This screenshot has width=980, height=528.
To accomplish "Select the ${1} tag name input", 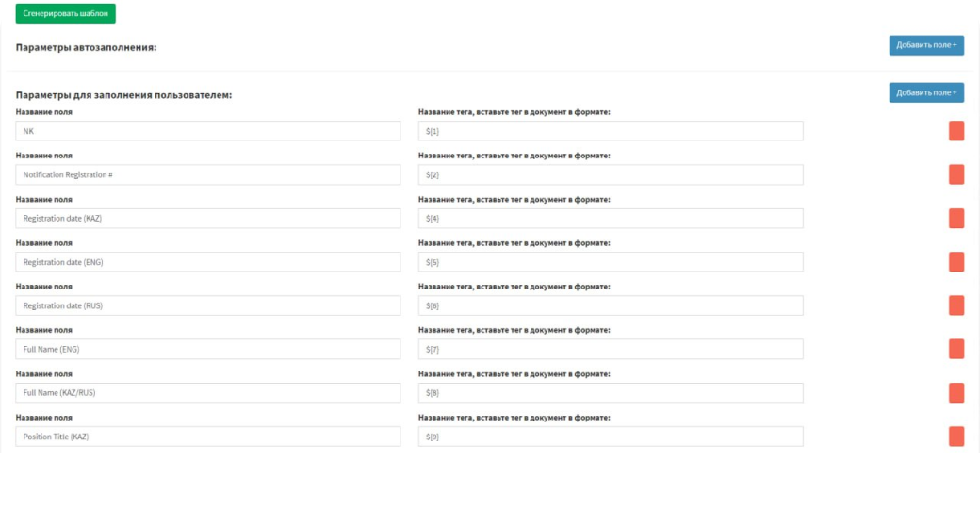I will (x=611, y=131).
